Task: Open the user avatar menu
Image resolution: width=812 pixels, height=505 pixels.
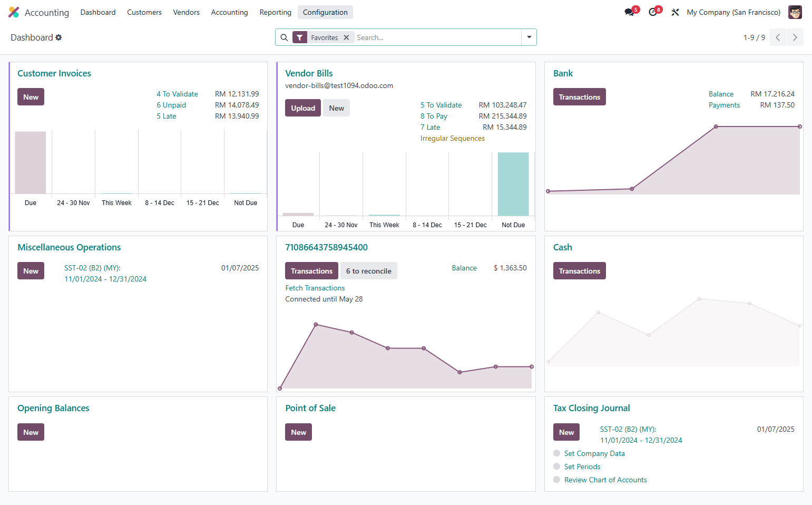Action: (795, 12)
